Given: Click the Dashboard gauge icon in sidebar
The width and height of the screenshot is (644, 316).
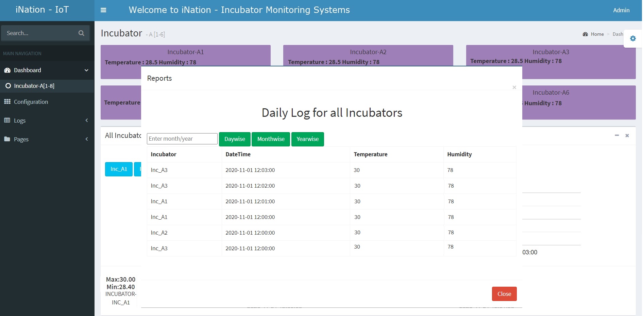Looking at the screenshot, I should pos(7,70).
